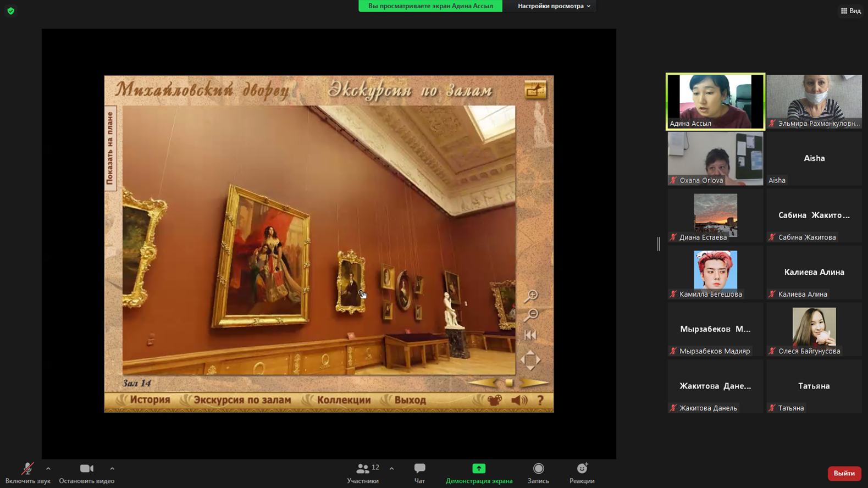
Task: Select Сабина Жакитова participant tile
Action: (814, 215)
